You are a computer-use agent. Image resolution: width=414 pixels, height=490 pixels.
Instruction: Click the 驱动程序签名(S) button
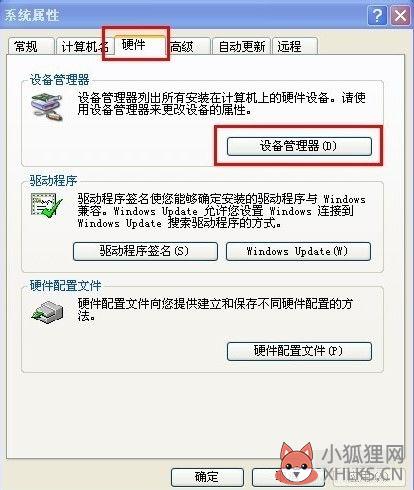[145, 251]
